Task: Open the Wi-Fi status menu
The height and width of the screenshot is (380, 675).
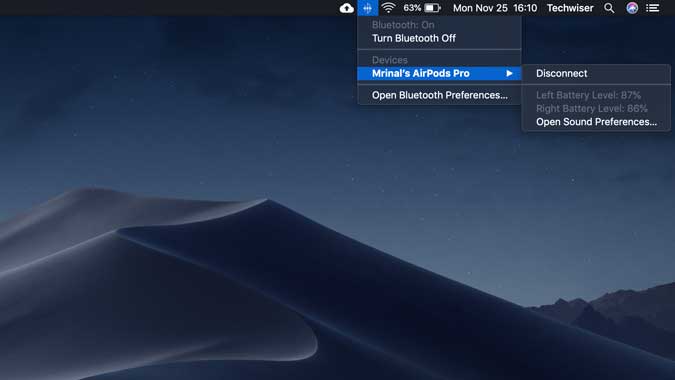Action: pos(388,8)
